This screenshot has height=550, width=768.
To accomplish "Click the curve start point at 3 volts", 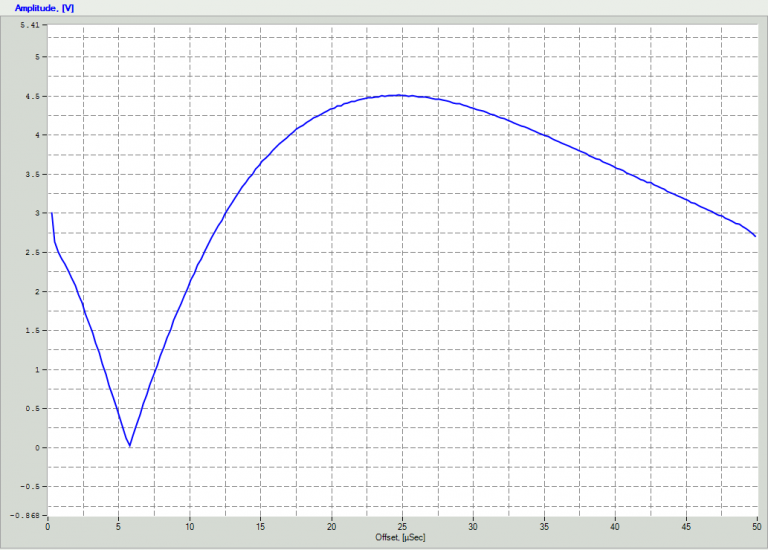I will click(52, 214).
